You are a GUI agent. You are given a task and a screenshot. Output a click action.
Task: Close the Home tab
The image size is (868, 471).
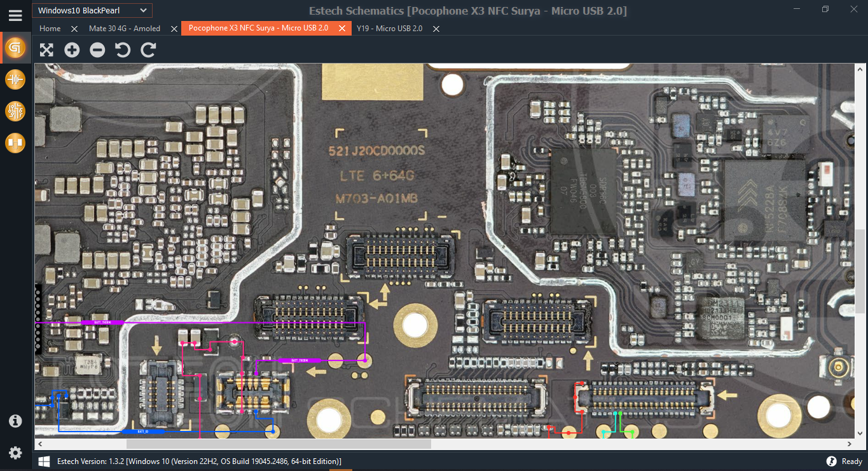(74, 29)
